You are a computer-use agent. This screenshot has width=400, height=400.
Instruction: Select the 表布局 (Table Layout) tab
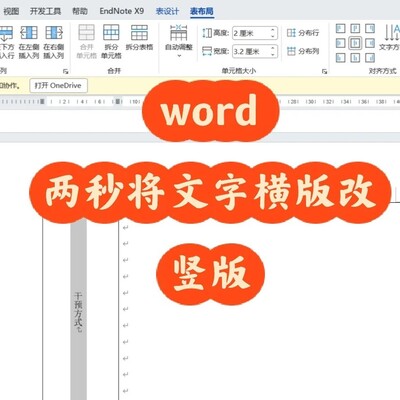point(202,11)
